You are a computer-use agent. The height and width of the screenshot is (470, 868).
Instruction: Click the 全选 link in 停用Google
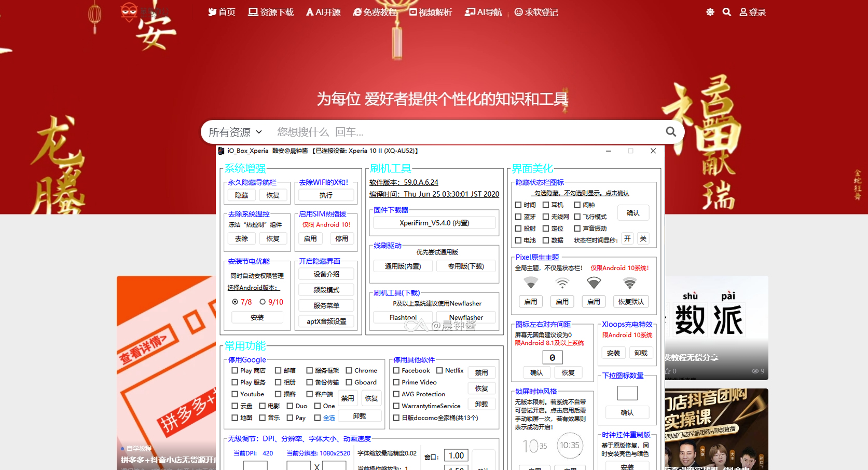point(329,418)
